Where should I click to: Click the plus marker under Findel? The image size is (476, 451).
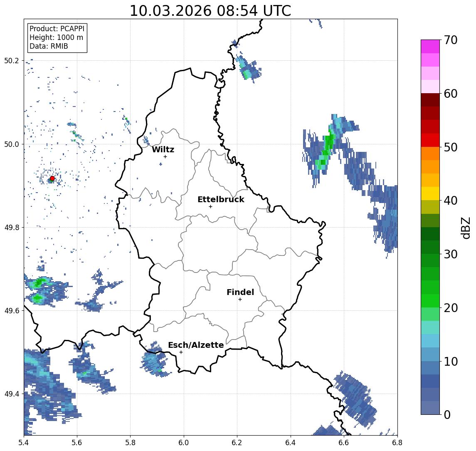click(x=240, y=300)
